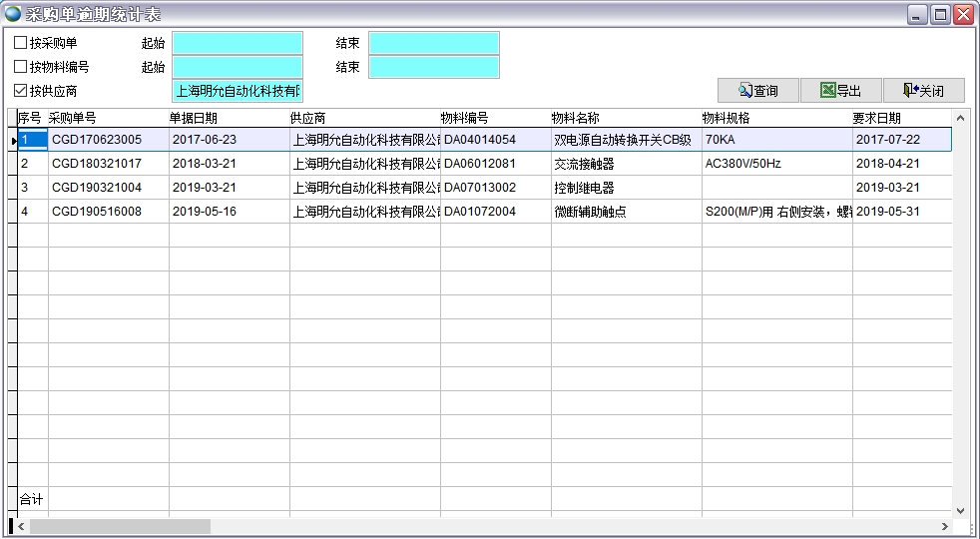Focus the material number start field

pos(237,67)
